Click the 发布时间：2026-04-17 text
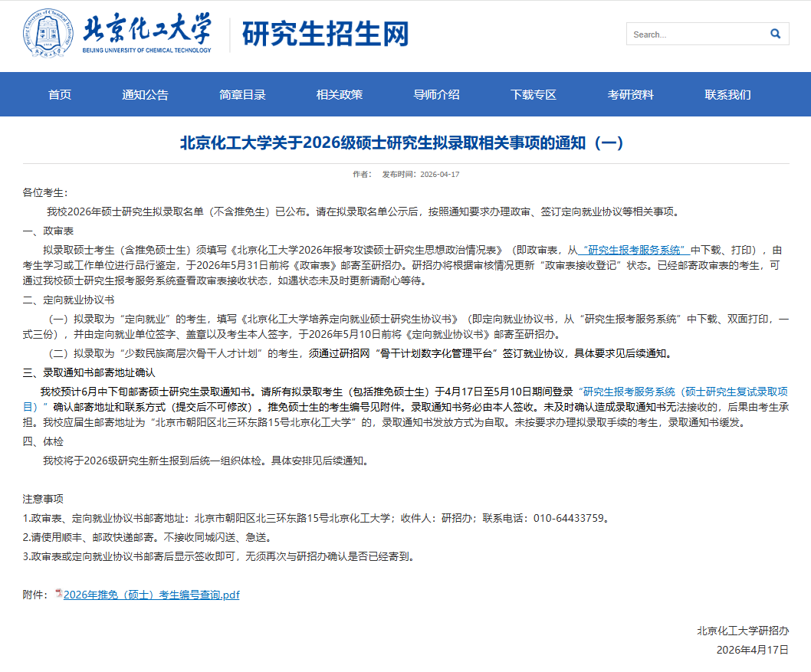 point(421,175)
